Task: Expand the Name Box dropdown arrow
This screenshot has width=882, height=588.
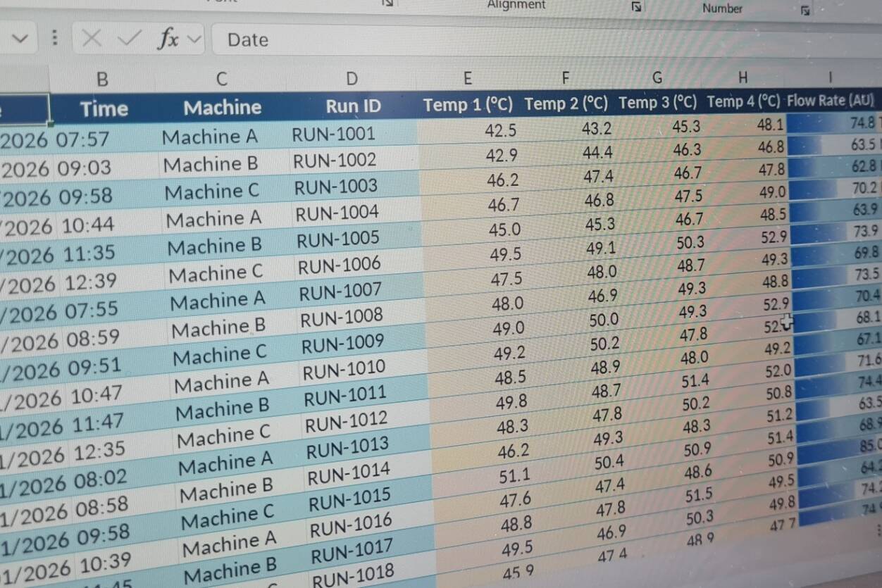Action: pyautogui.click(x=20, y=38)
